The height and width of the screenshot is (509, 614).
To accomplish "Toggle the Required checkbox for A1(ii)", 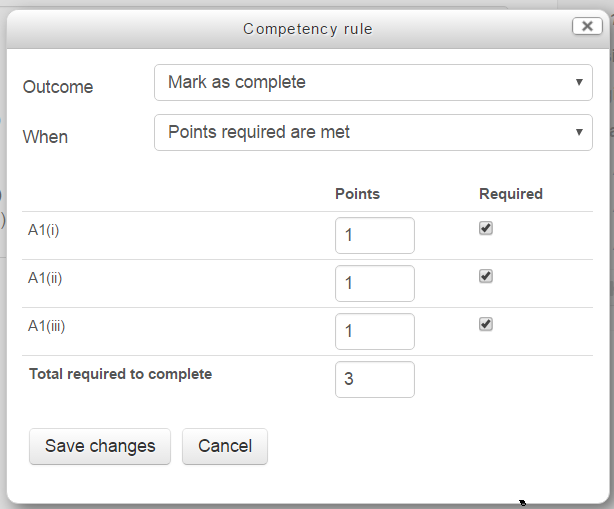I will click(x=486, y=276).
